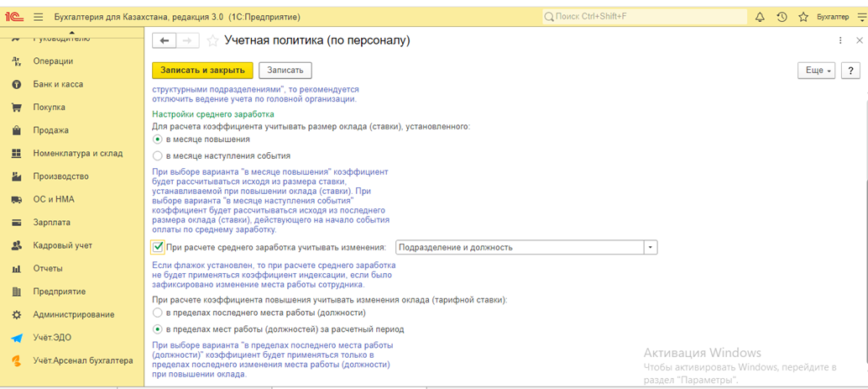Select radio "в месяце наступления события"
The width and height of the screenshot is (868, 389).
tap(158, 155)
